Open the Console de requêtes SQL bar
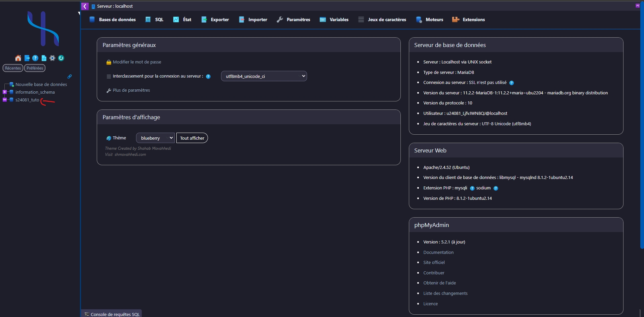Image resolution: width=644 pixels, height=317 pixels. (112, 314)
